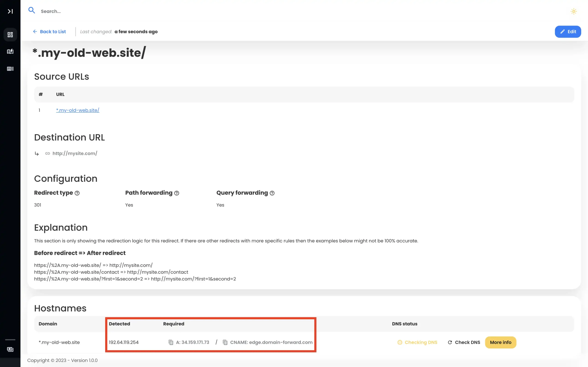Image resolution: width=588 pixels, height=367 pixels.
Task: Click the Check DNS refresh icon
Action: 449,342
